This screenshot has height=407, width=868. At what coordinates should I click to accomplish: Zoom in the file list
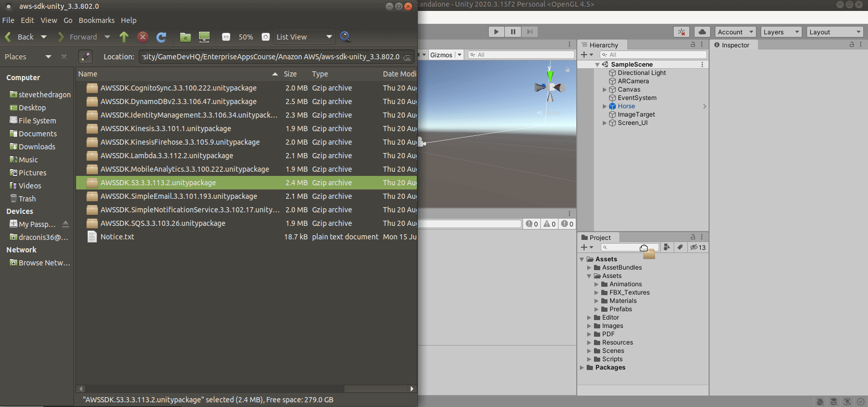(x=266, y=37)
